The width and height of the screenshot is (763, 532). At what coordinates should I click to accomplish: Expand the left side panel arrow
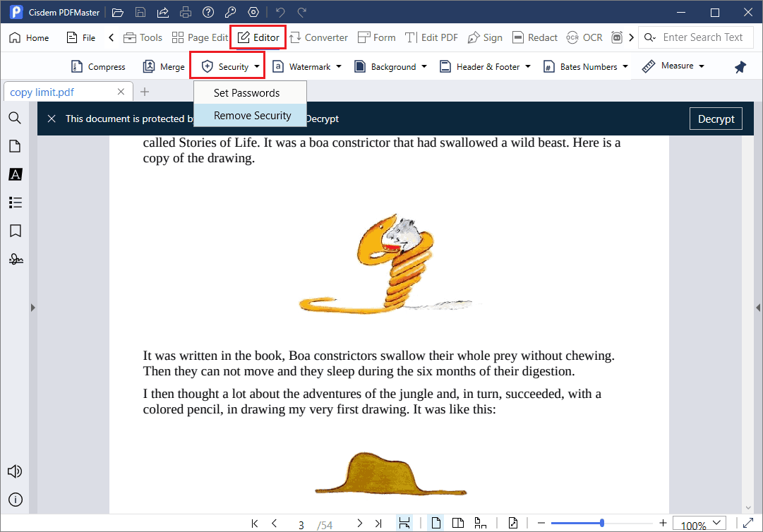32,308
